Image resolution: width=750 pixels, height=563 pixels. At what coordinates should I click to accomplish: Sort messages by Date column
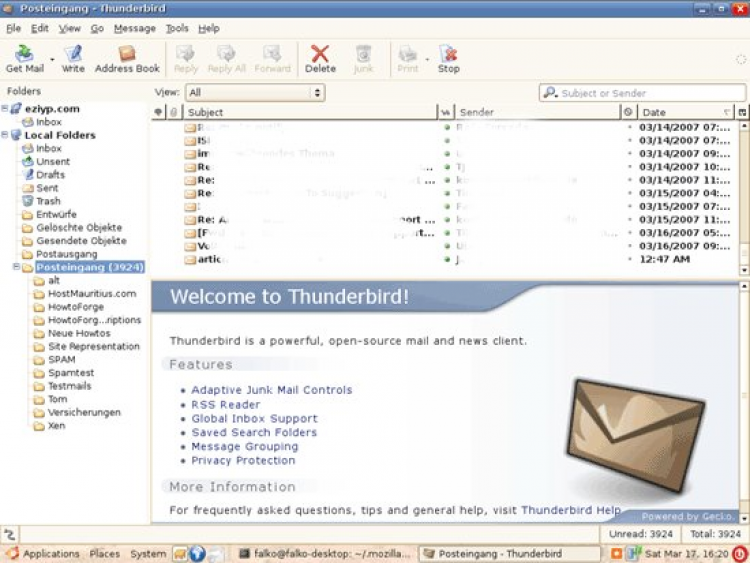pyautogui.click(x=686, y=112)
